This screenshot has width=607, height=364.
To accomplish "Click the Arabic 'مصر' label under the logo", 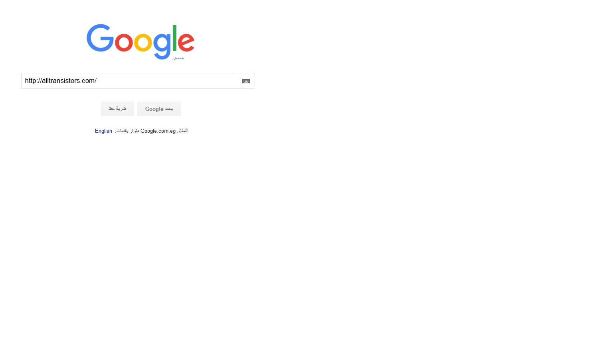I will point(178,58).
